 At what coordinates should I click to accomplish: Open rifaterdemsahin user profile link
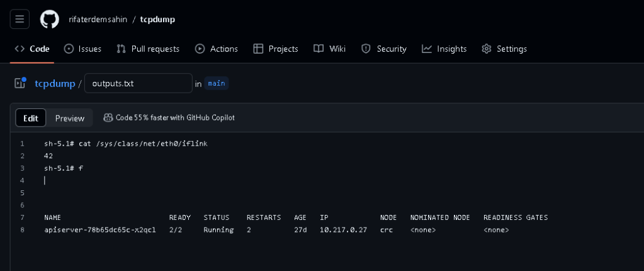click(98, 20)
